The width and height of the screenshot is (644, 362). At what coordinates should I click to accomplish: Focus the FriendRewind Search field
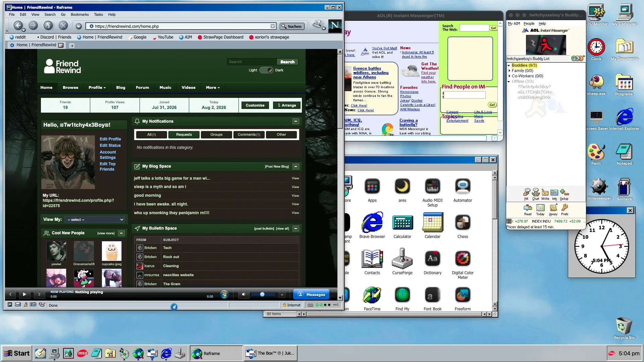click(x=252, y=62)
